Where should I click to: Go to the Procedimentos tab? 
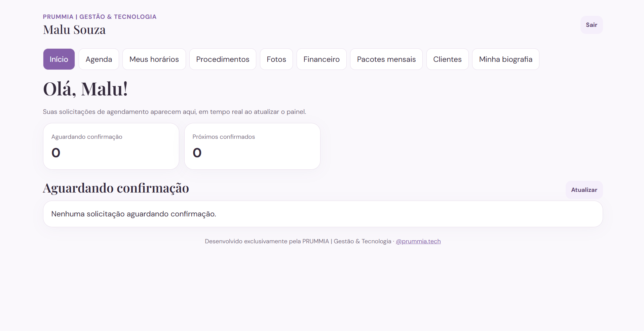[223, 59]
